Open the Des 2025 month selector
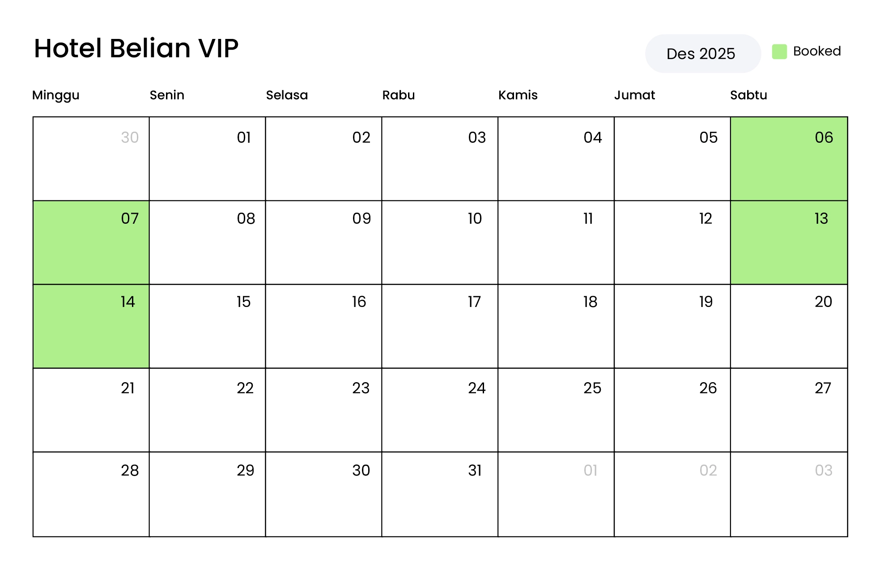The image size is (884, 588). 702,54
